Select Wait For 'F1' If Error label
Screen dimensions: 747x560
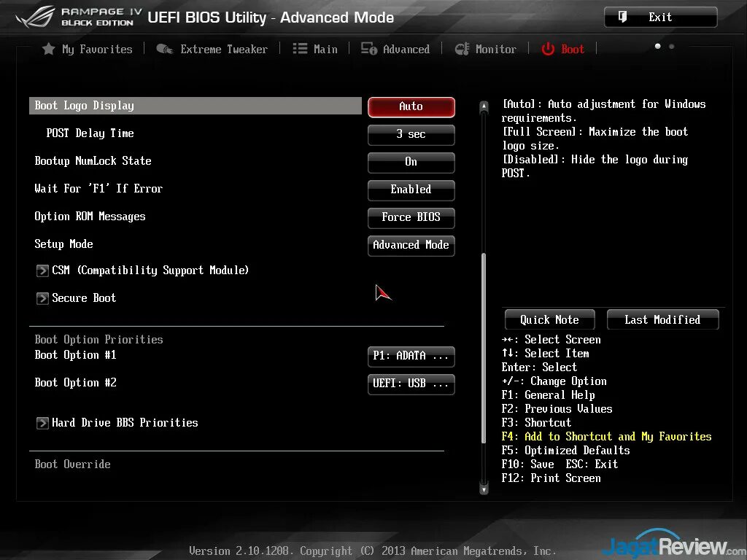pyautogui.click(x=98, y=189)
